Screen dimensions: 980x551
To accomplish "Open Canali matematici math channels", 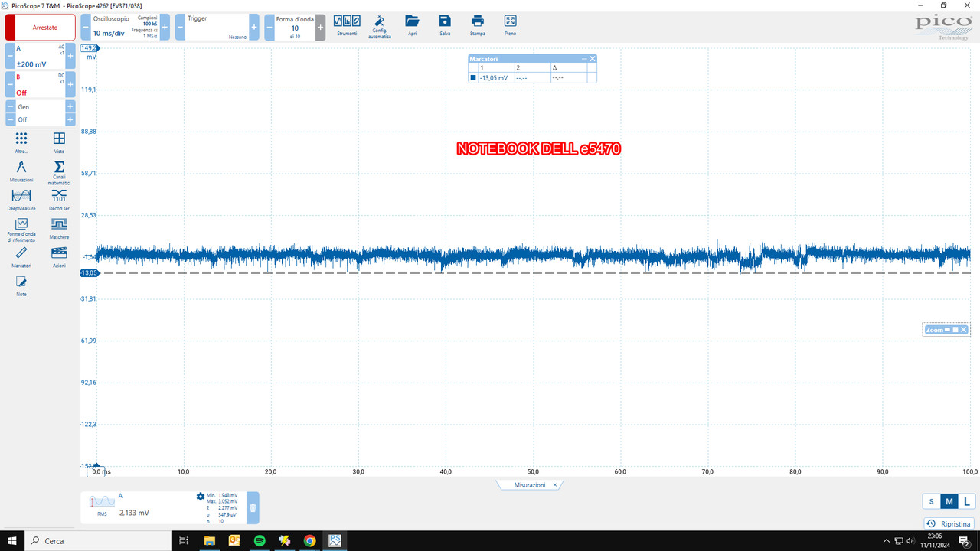I will pyautogui.click(x=59, y=172).
